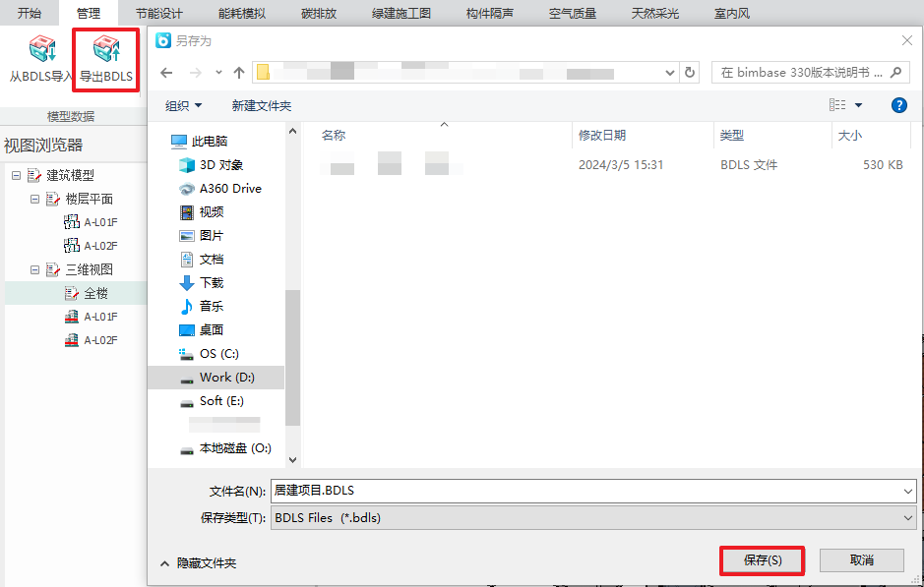The width and height of the screenshot is (924, 587).
Task: Open the 保存类型 file type dropdown
Action: click(x=907, y=518)
